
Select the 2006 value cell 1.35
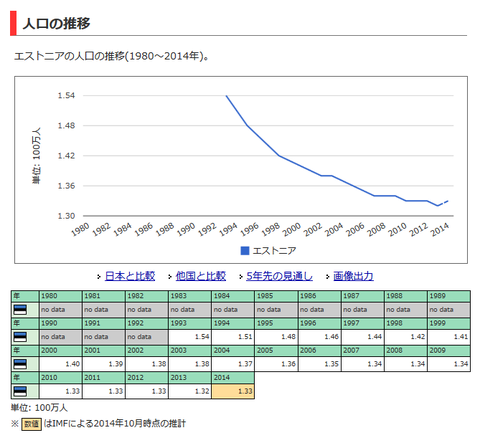click(x=320, y=364)
